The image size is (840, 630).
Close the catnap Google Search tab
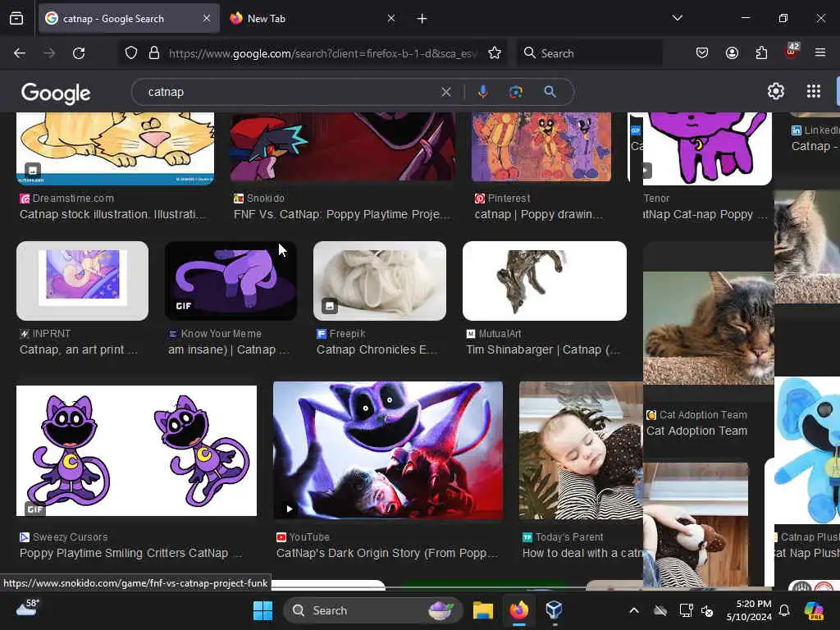[x=207, y=19]
